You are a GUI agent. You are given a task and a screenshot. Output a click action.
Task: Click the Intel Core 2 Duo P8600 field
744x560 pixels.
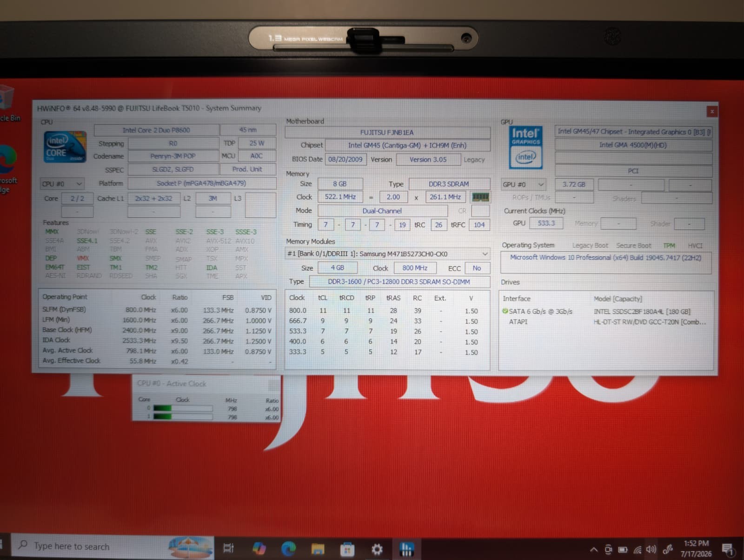tap(156, 130)
